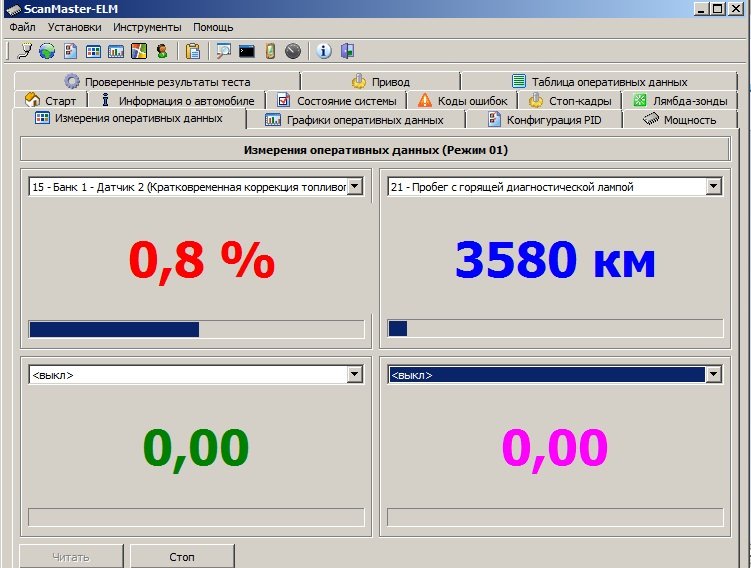Click the round gauge toolbar icon
The width and height of the screenshot is (751, 568).
[x=292, y=51]
